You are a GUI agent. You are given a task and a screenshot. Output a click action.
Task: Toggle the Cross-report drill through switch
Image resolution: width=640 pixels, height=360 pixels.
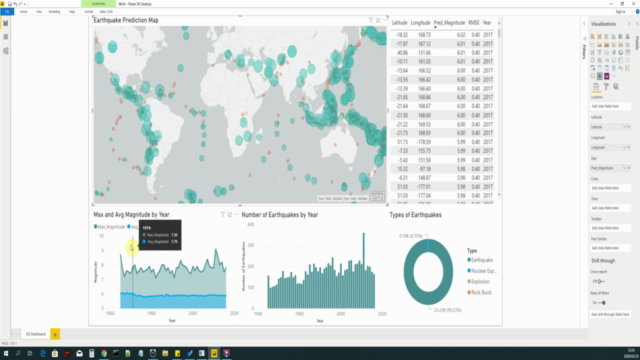click(x=601, y=281)
